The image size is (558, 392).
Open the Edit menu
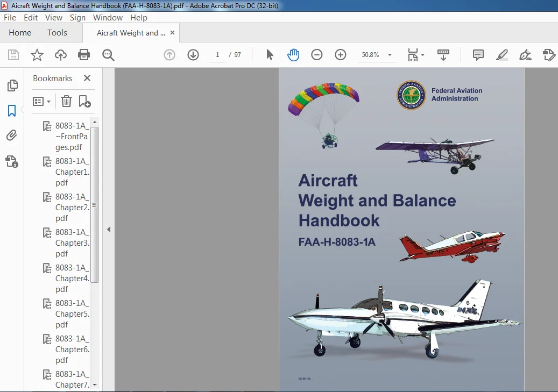point(31,17)
